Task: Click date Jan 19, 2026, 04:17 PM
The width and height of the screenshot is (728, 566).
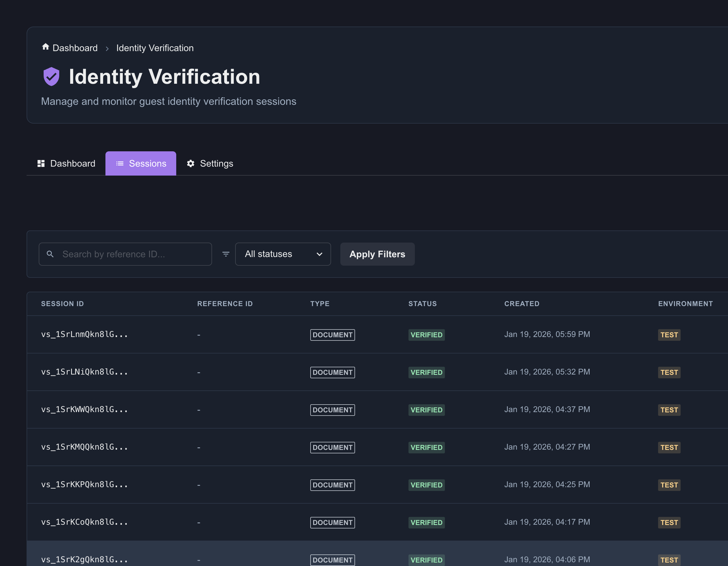Action: 547,522
